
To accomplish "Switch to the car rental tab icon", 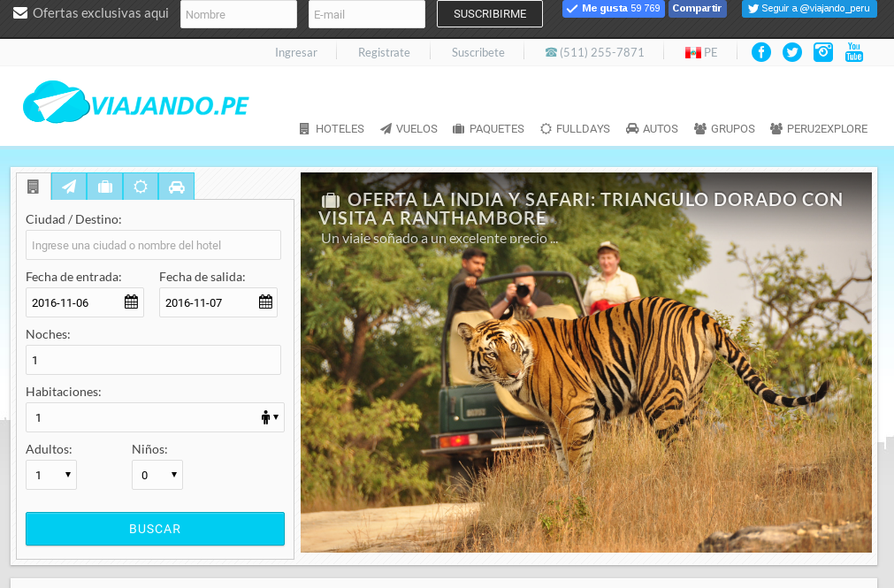I will coord(177,186).
